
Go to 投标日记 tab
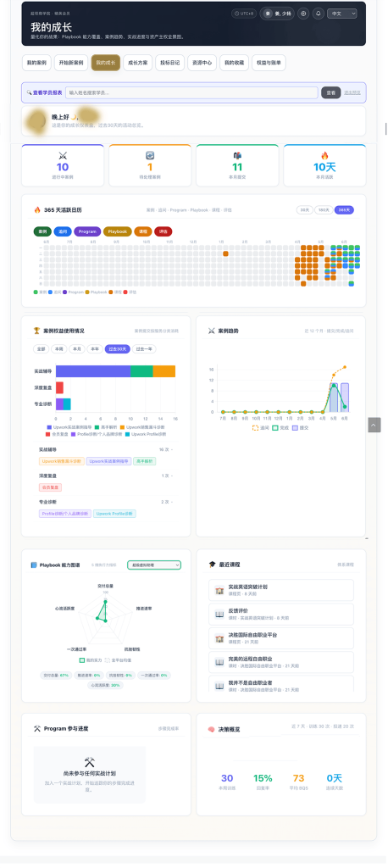tap(170, 63)
